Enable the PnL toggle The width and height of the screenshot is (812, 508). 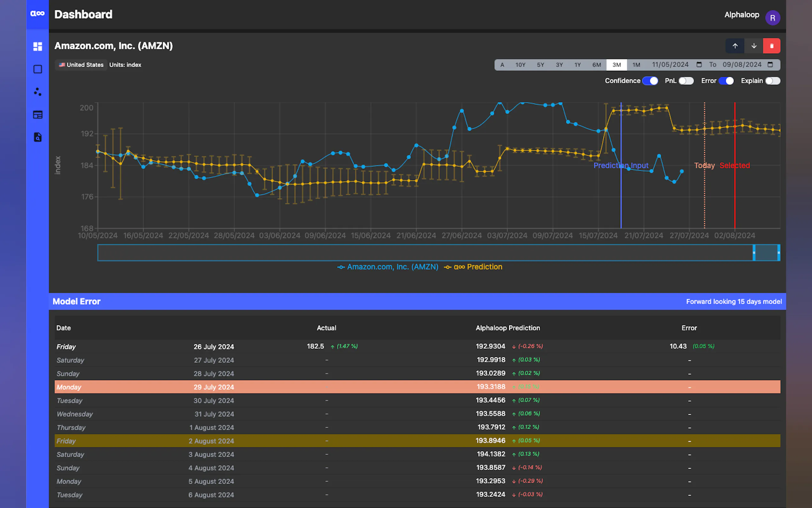coord(686,81)
